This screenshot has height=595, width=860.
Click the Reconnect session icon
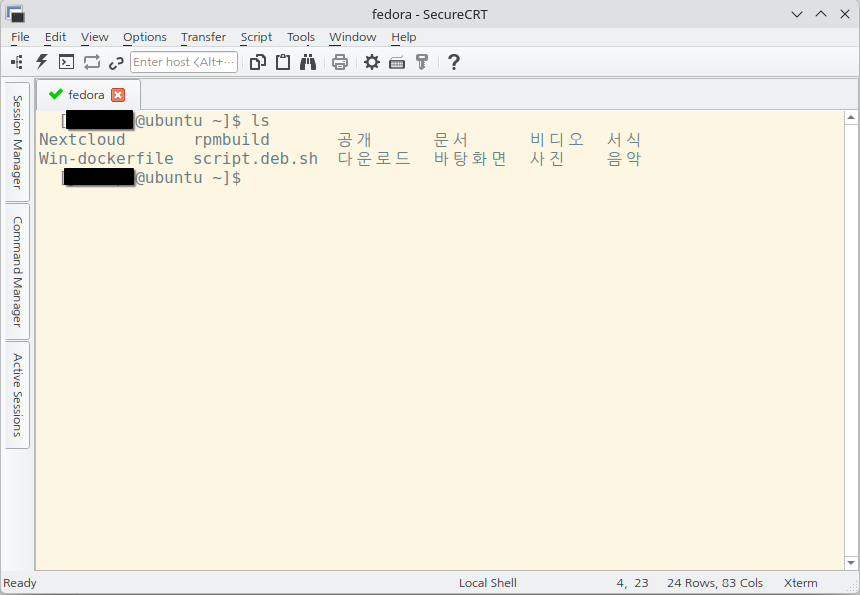[91, 62]
